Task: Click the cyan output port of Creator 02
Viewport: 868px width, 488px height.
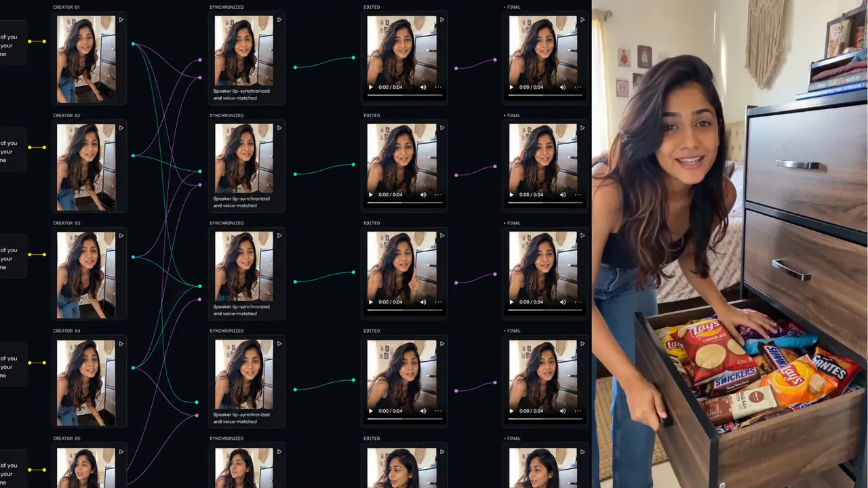Action: tap(133, 155)
